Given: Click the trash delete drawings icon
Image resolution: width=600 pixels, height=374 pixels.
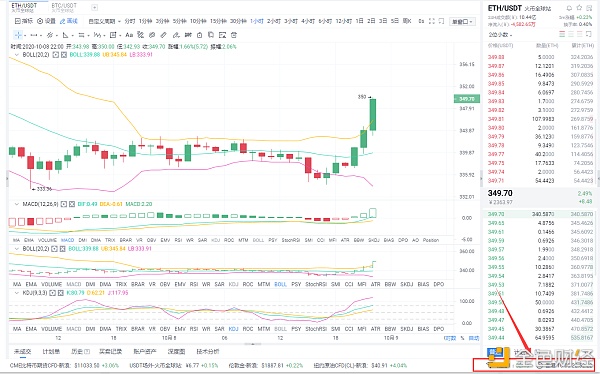Looking at the screenshot, I should point(234,35).
